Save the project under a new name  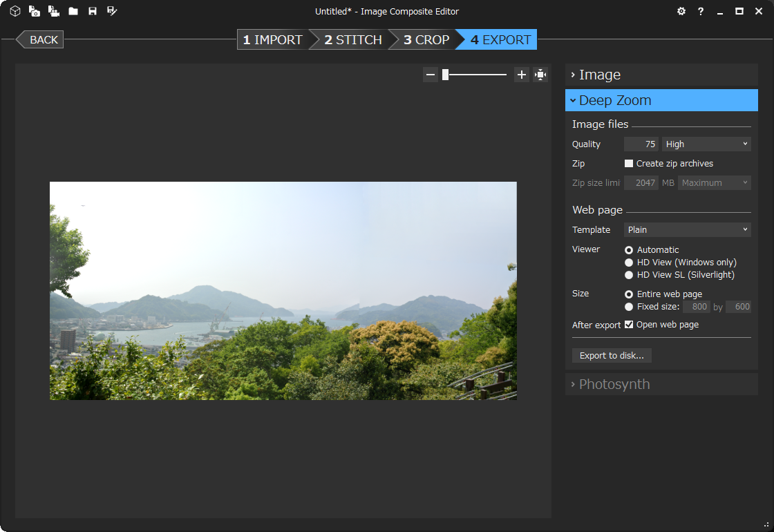coord(111,11)
